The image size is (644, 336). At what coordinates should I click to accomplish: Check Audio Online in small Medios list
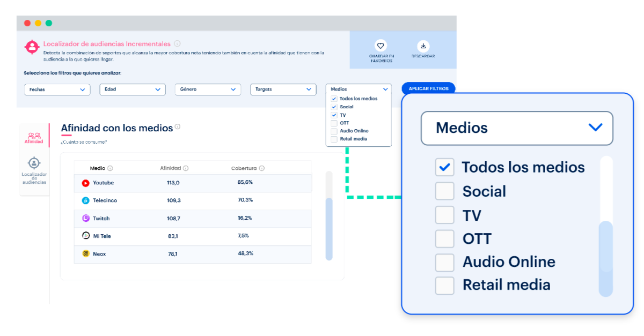coord(334,131)
